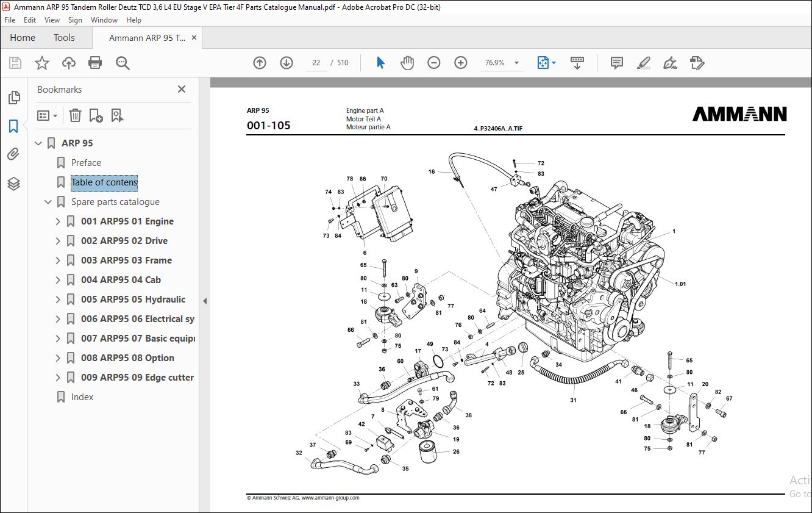The image size is (812, 513).
Task: Add a comment sticky note
Action: click(617, 63)
